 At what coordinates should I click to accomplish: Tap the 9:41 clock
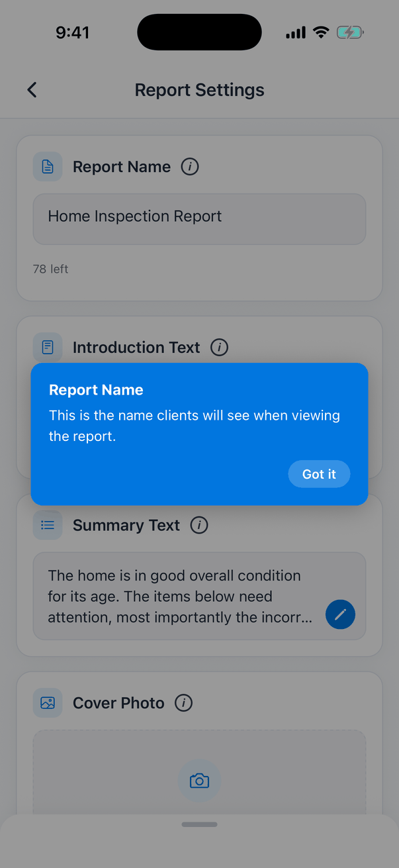point(72,32)
